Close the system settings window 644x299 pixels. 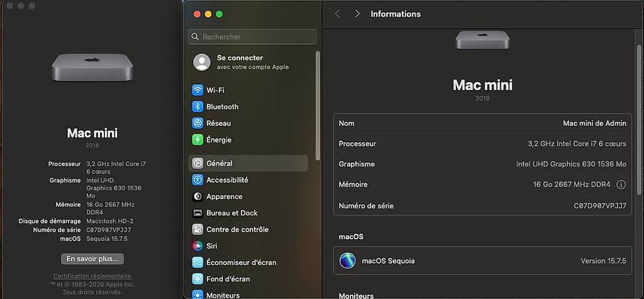point(196,14)
